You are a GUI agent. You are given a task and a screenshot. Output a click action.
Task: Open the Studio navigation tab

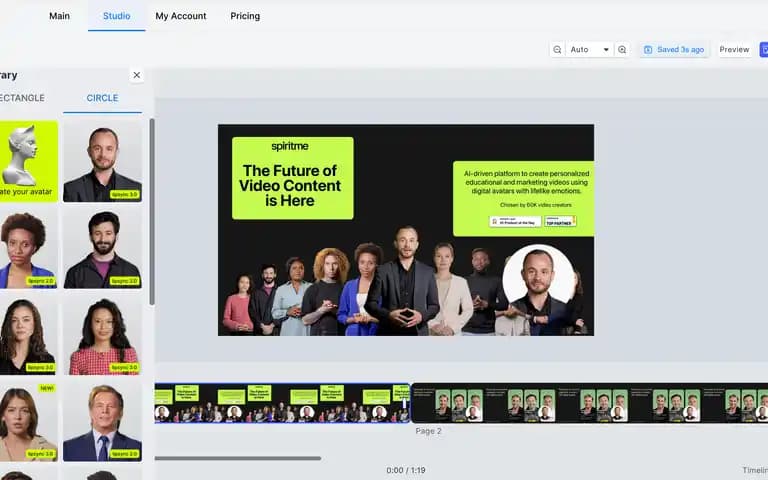tap(117, 16)
